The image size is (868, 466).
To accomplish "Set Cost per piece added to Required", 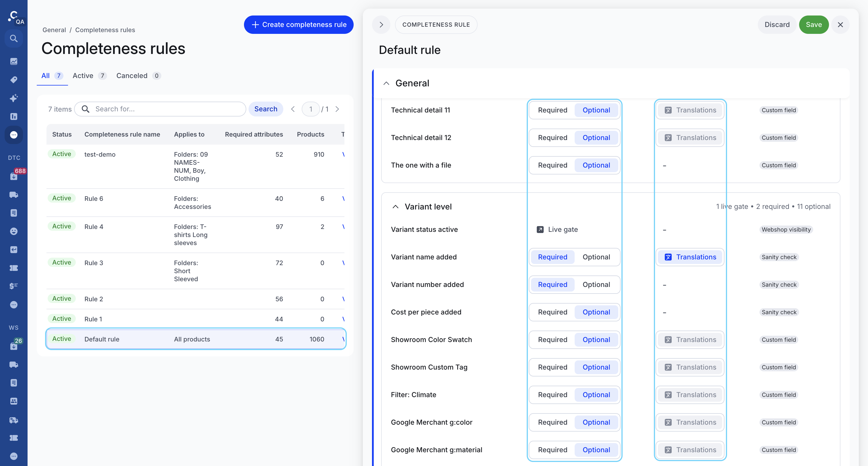I will 552,312.
